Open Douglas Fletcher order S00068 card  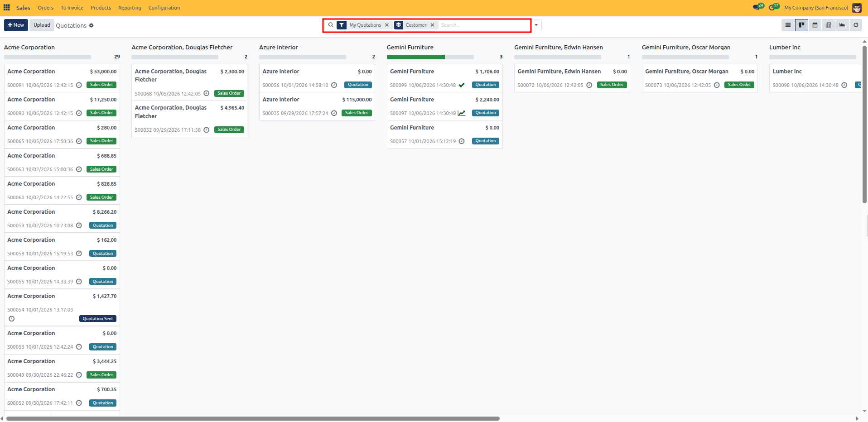point(189,82)
